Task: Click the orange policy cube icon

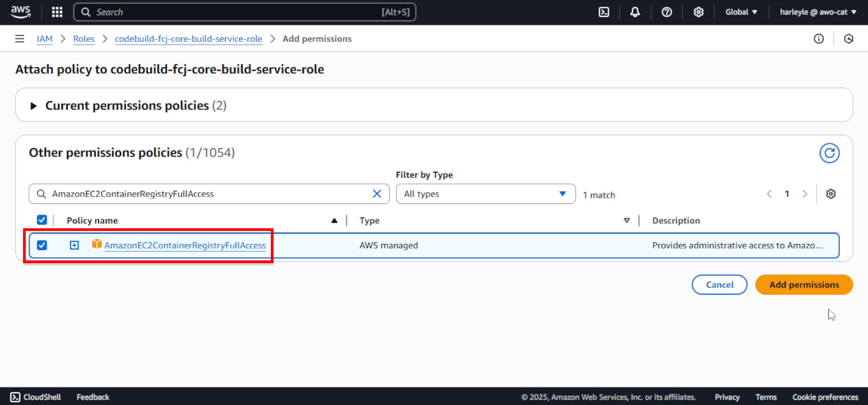Action: tap(97, 244)
